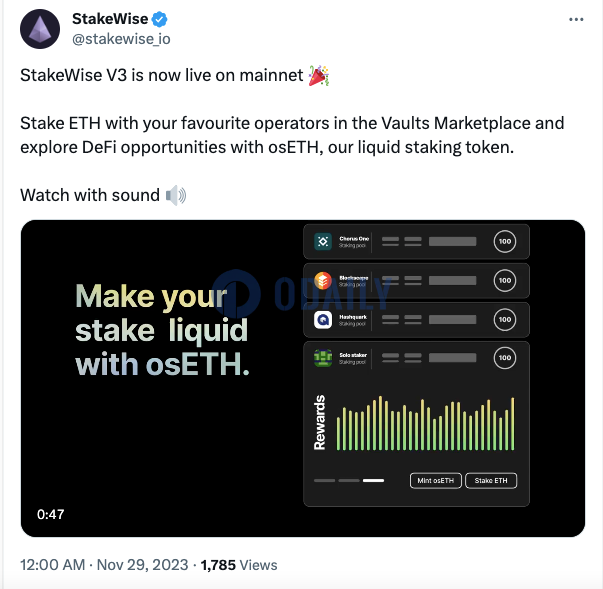This screenshot has width=603, height=589.
Task: Click the Hashquark vault logo icon
Action: [x=323, y=319]
